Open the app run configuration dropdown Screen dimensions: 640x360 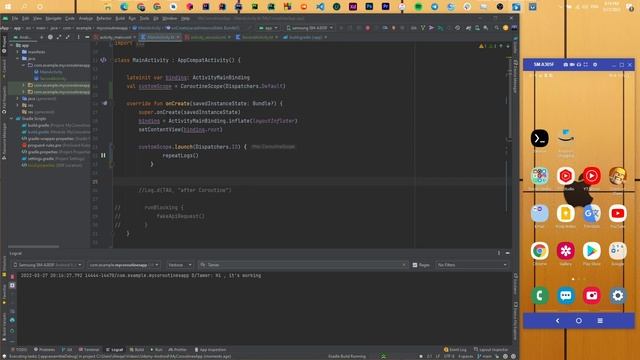[x=269, y=28]
